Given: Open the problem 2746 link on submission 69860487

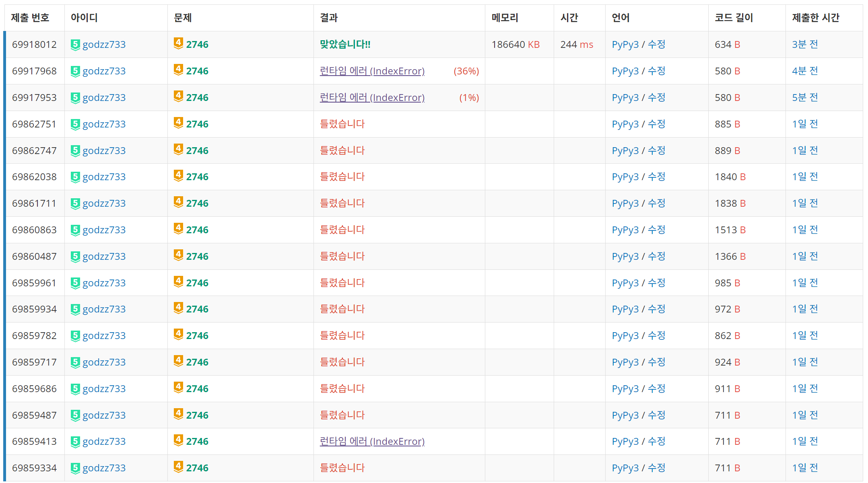Looking at the screenshot, I should 197,257.
